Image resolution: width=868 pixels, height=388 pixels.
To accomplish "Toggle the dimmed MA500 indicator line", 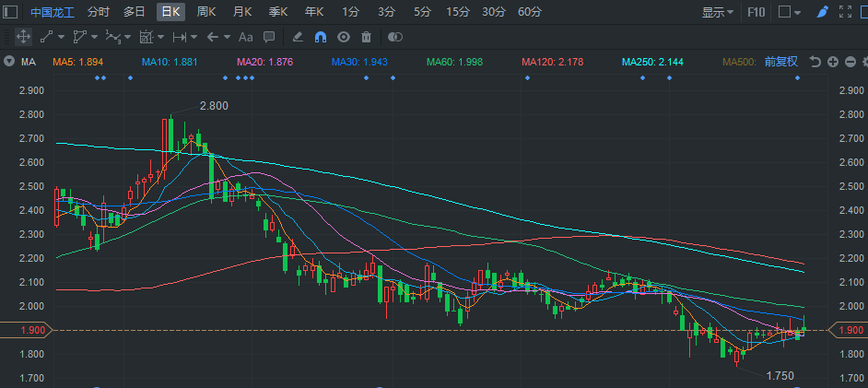I will (x=740, y=62).
